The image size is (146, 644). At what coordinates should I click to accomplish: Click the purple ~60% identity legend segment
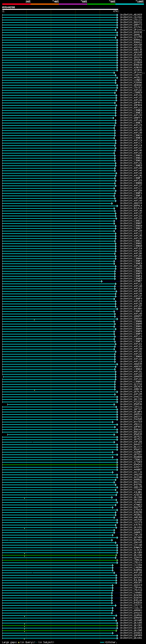tap(73, 4)
